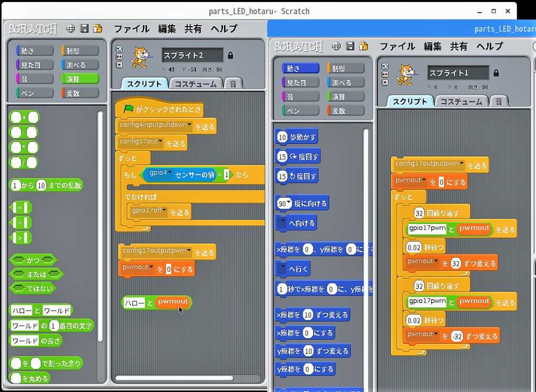Image resolution: width=536 pixels, height=392 pixels.
Task: Select the 変数 block category in the right window
Action: pos(345,110)
